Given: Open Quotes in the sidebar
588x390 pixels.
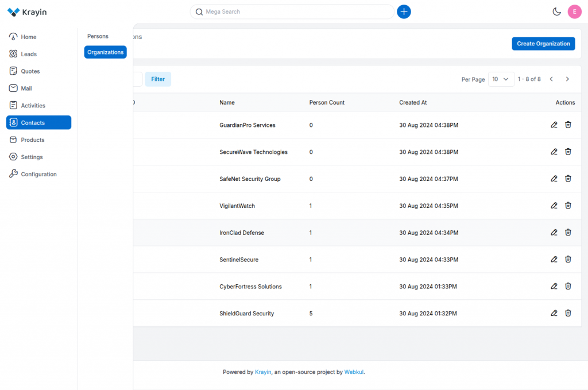Looking at the screenshot, I should [x=38, y=71].
